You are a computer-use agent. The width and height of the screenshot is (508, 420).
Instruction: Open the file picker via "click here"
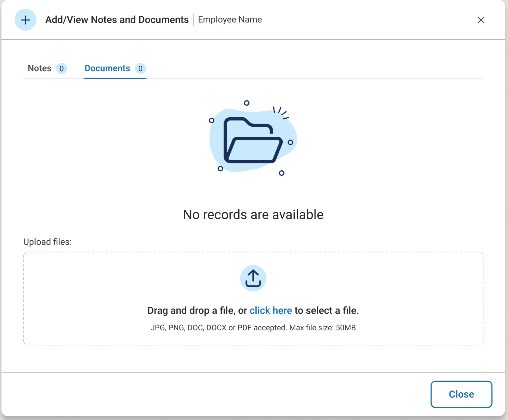270,311
